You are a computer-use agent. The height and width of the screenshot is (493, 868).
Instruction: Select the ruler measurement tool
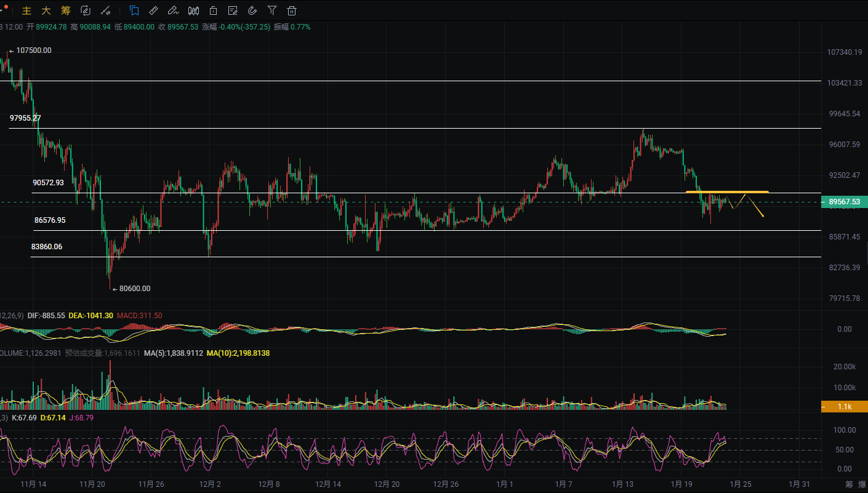(x=154, y=10)
